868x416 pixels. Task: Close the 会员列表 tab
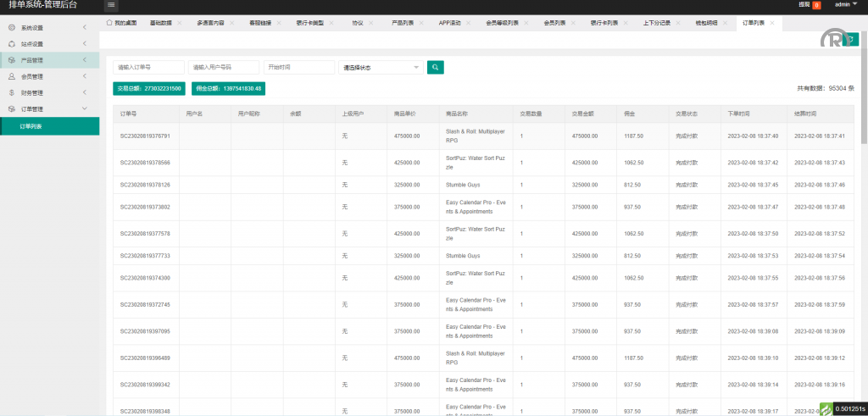click(x=575, y=23)
